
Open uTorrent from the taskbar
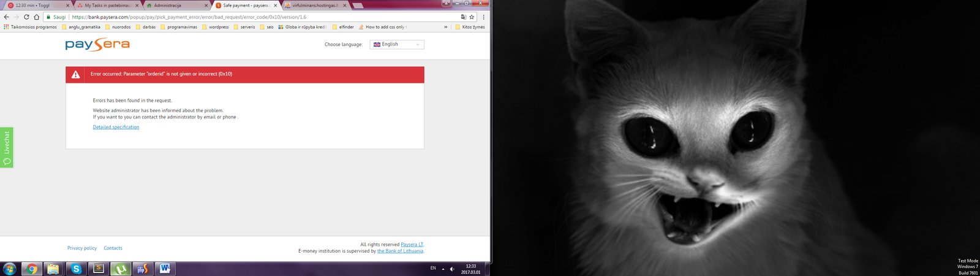click(121, 269)
